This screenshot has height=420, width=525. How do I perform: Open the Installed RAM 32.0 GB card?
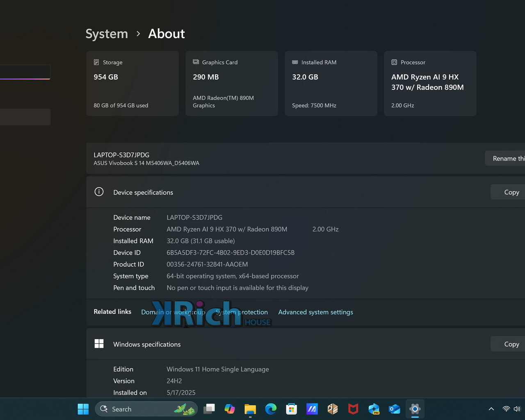tap(331, 83)
